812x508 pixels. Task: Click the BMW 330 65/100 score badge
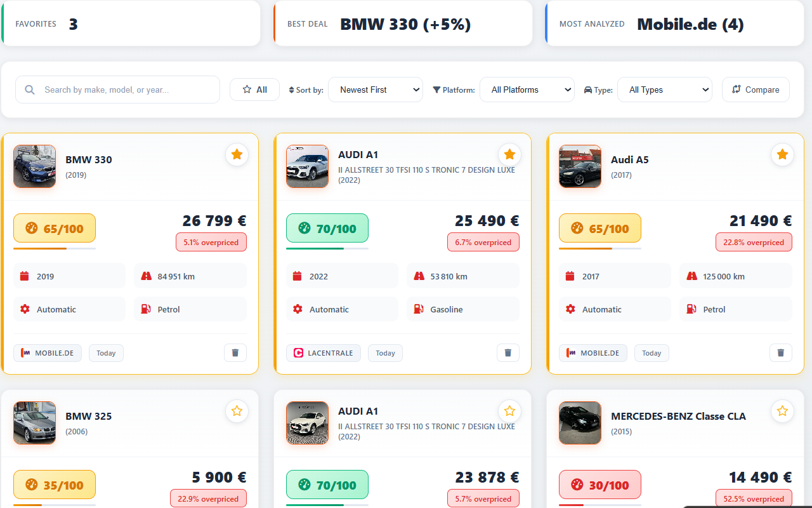click(55, 228)
